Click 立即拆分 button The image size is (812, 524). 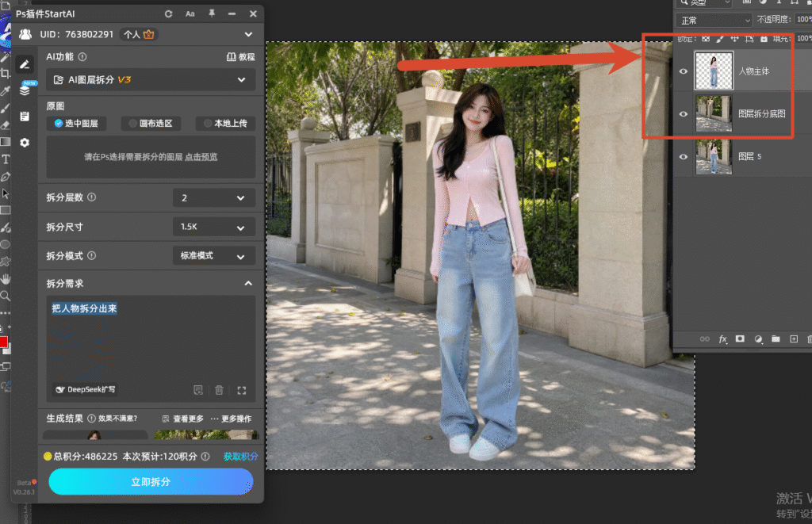click(151, 482)
